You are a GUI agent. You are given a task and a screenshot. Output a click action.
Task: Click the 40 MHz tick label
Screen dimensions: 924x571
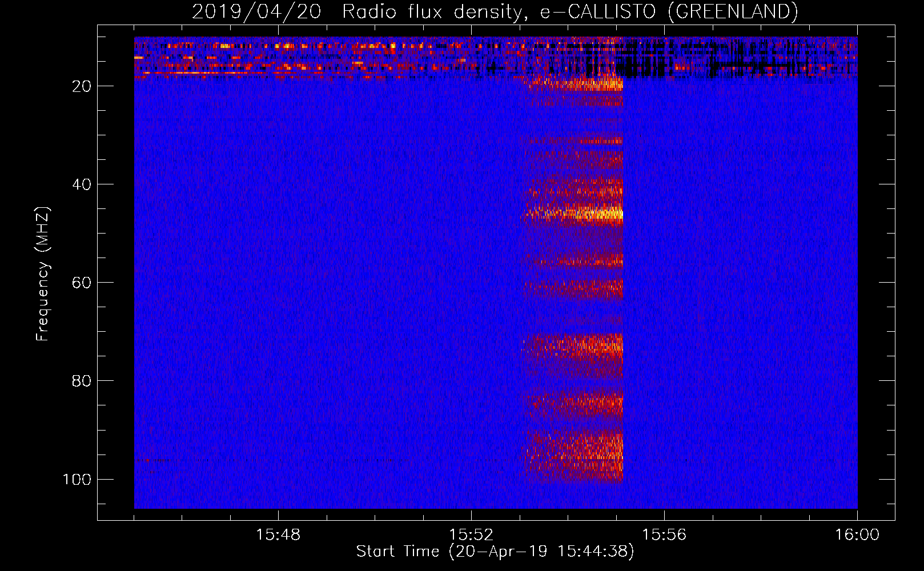(x=82, y=184)
